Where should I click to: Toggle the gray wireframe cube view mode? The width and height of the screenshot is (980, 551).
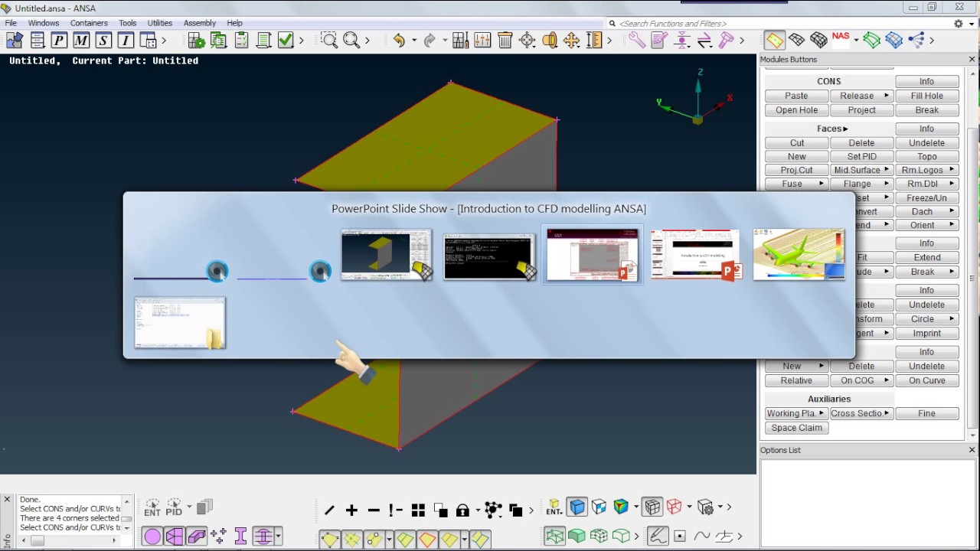(x=652, y=507)
